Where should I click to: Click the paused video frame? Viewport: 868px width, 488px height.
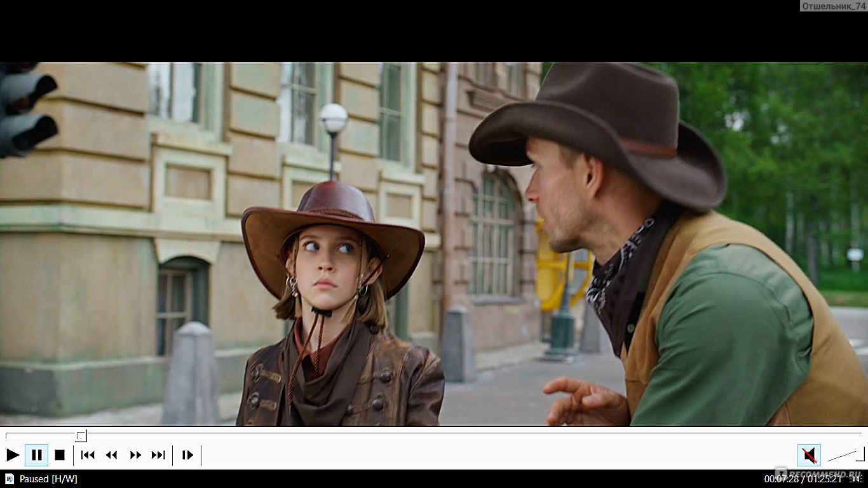tap(434, 244)
